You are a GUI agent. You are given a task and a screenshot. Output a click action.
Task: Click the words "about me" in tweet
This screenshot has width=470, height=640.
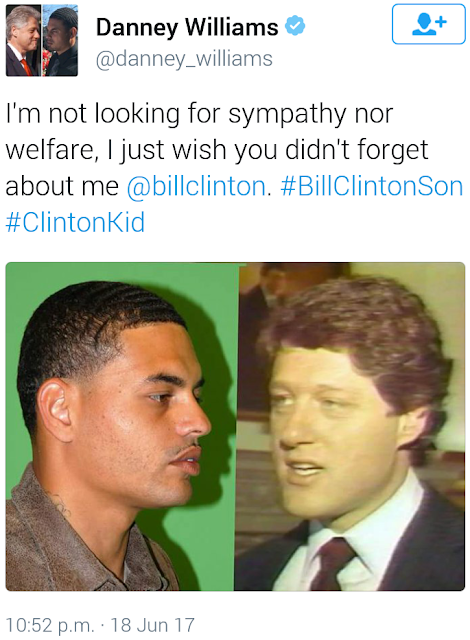(x=62, y=187)
